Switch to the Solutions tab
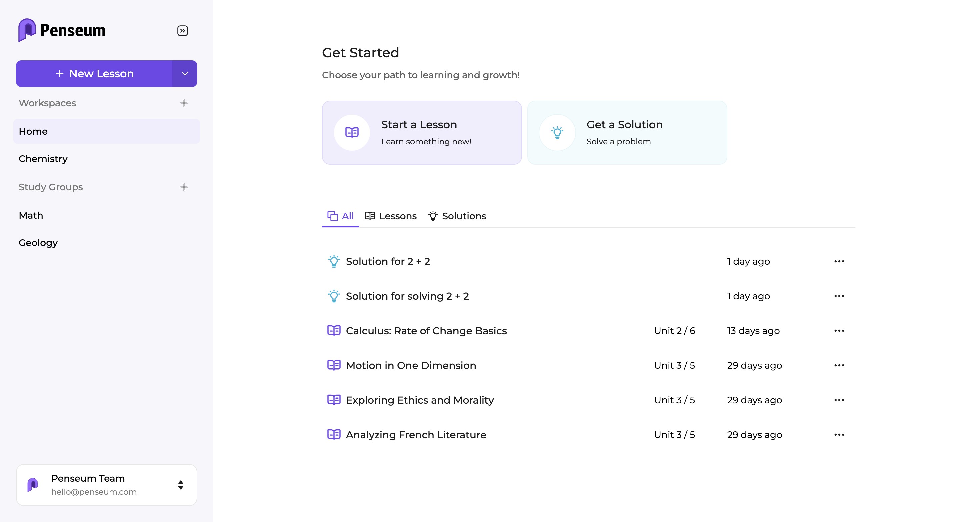 coord(457,216)
